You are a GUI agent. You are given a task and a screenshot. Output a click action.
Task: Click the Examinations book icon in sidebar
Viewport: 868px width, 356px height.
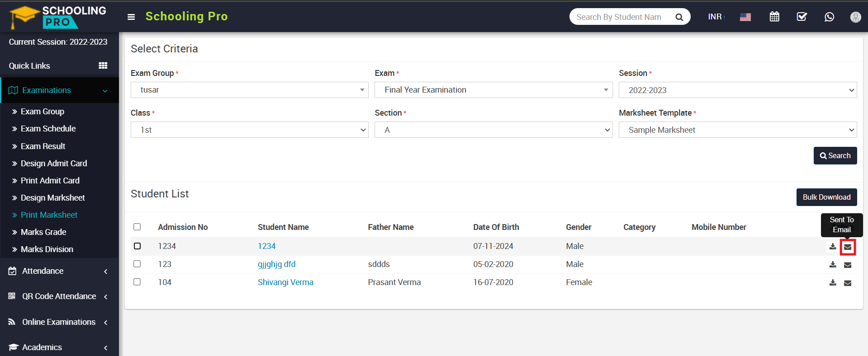(13, 90)
